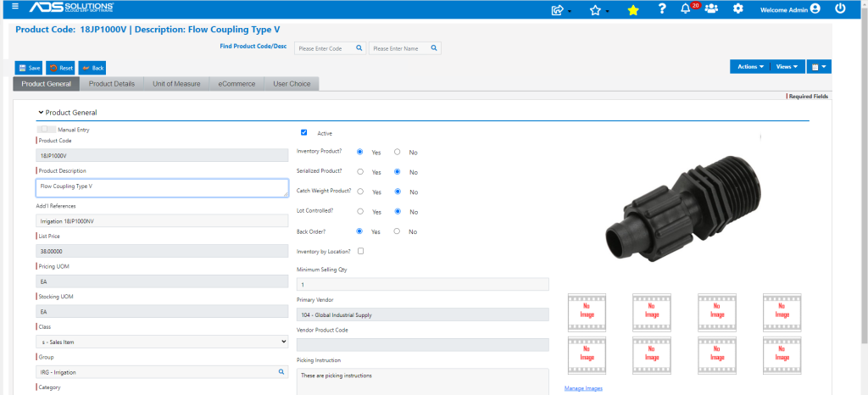
Task: Click the List Price field
Action: coord(162,251)
